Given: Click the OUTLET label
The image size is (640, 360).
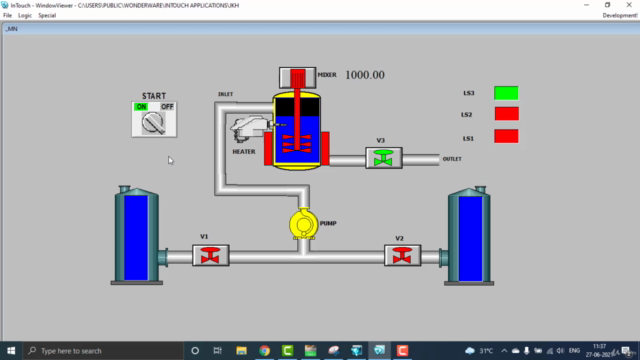Looking at the screenshot, I should pos(452,159).
